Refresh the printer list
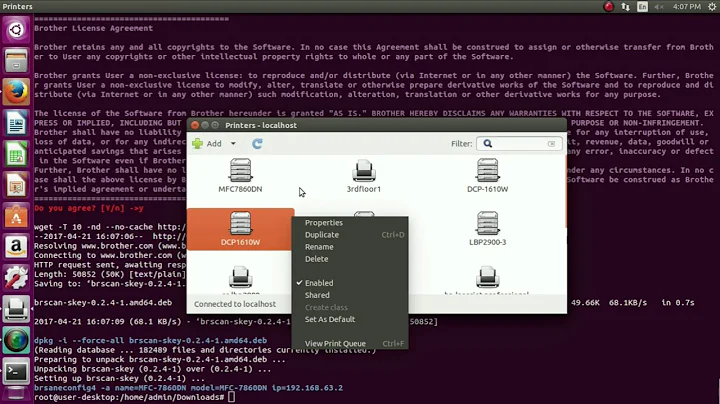The height and width of the screenshot is (404, 720). point(257,144)
